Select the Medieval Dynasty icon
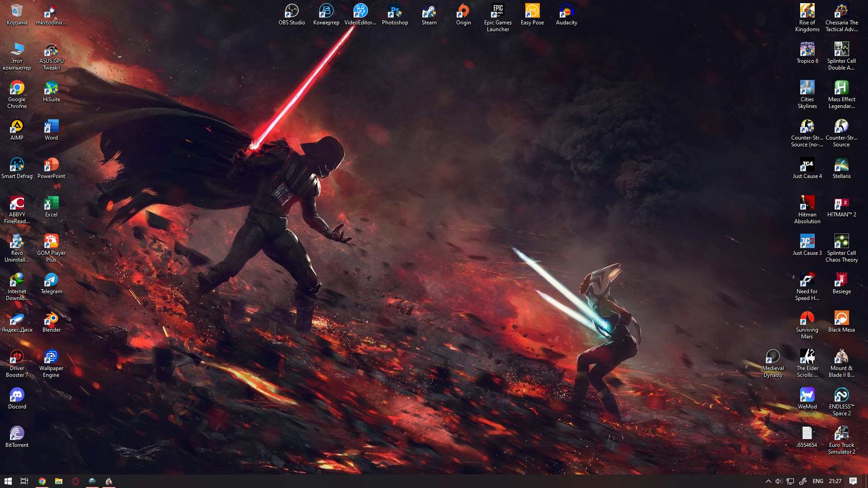Viewport: 868px width, 488px height. (773, 363)
